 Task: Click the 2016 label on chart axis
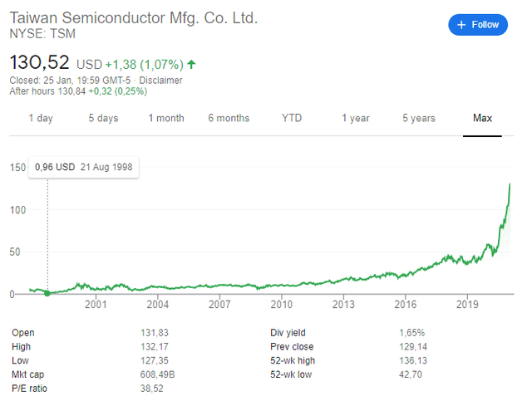[x=405, y=305]
